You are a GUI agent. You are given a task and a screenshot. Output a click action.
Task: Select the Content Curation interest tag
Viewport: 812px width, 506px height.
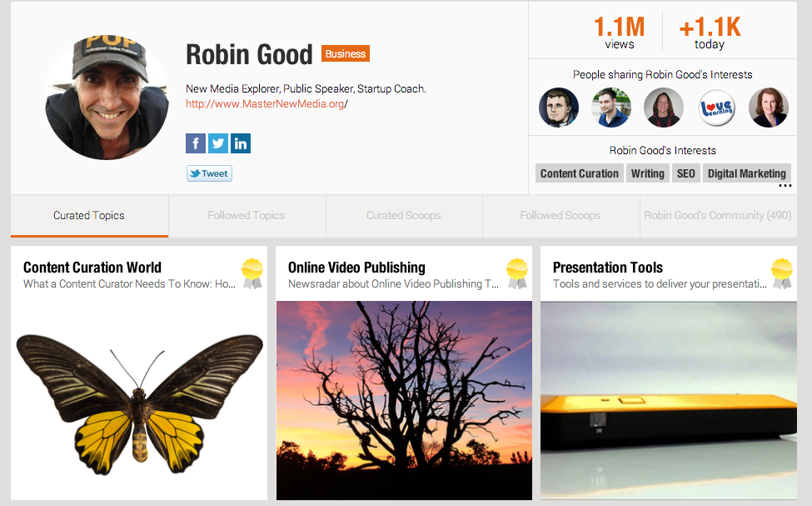tap(580, 173)
